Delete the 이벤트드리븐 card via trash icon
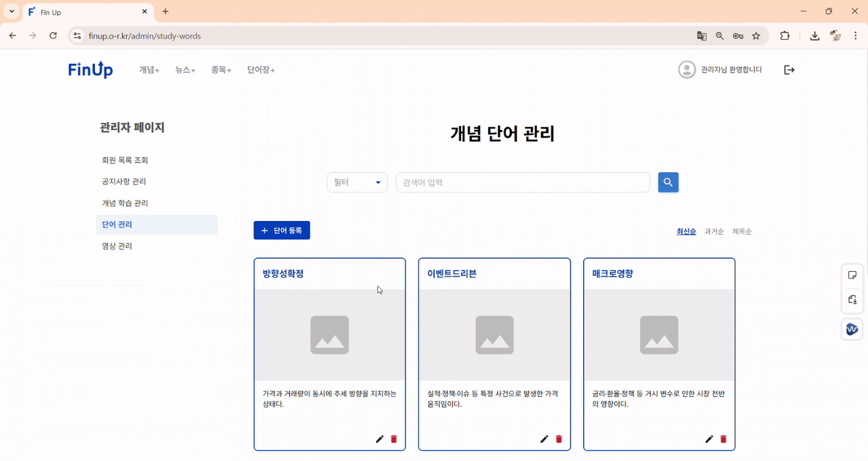Image resolution: width=868 pixels, height=461 pixels. (558, 439)
